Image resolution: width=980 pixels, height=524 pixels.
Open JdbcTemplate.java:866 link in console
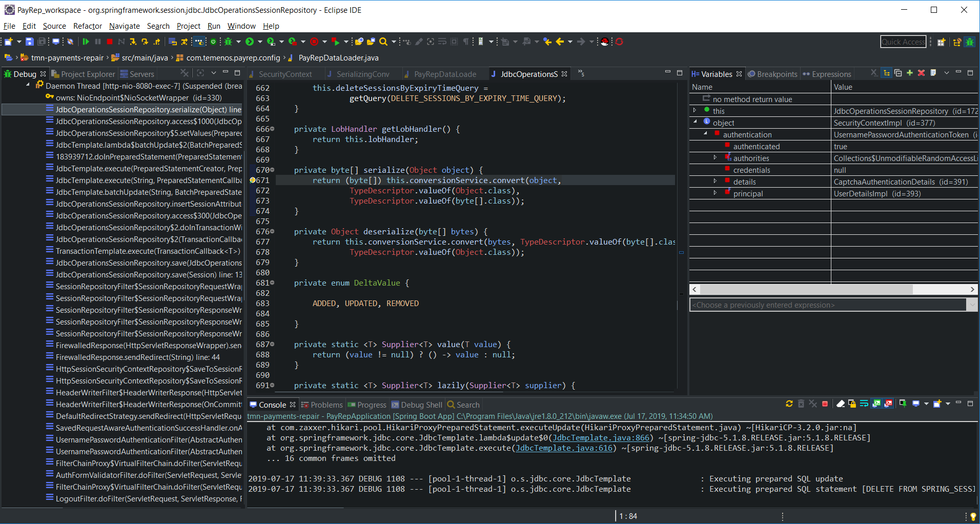click(x=601, y=438)
